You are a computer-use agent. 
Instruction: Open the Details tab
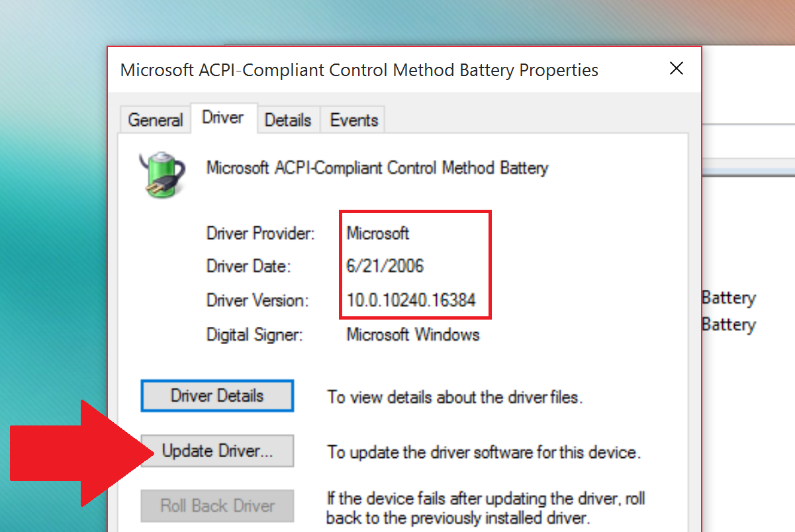coord(288,120)
